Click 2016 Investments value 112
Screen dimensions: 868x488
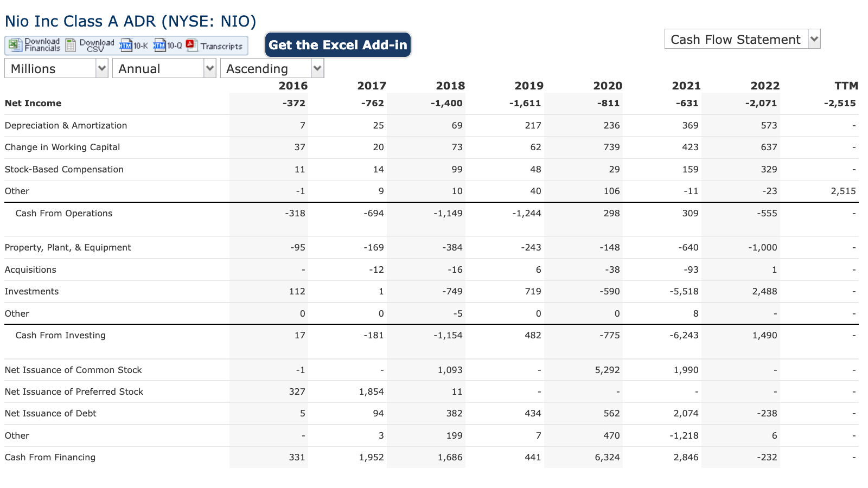click(x=297, y=291)
